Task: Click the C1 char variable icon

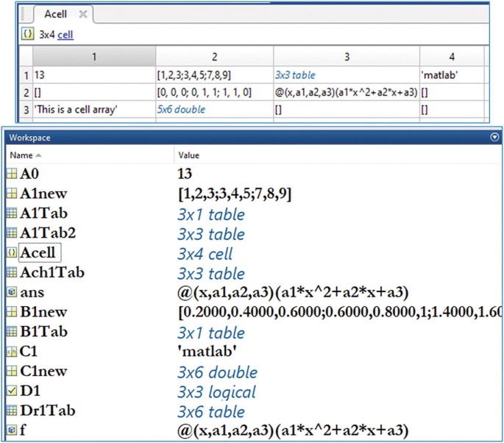Action: coord(11,352)
